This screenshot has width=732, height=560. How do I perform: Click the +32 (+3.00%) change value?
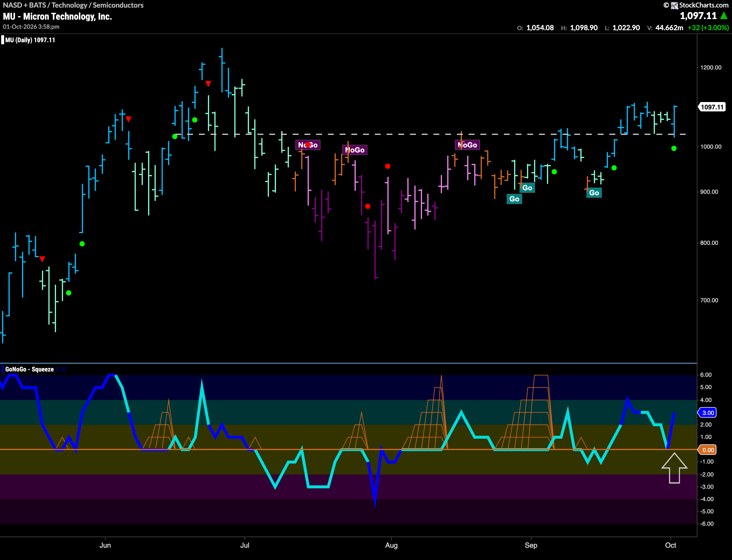[x=708, y=28]
